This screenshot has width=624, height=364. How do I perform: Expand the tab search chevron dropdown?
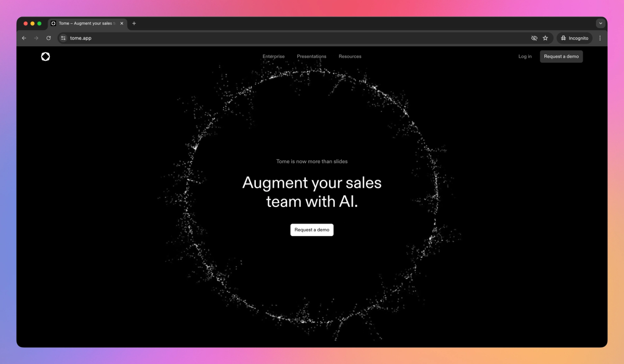tap(601, 23)
